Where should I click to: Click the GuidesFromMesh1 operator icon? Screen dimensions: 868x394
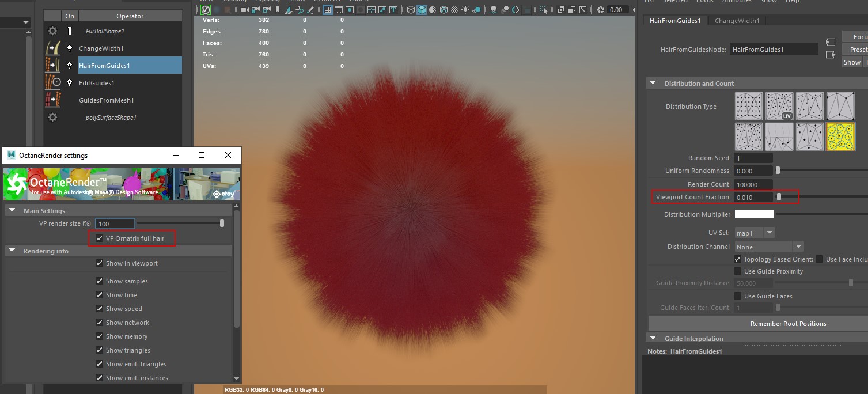pyautogui.click(x=53, y=100)
